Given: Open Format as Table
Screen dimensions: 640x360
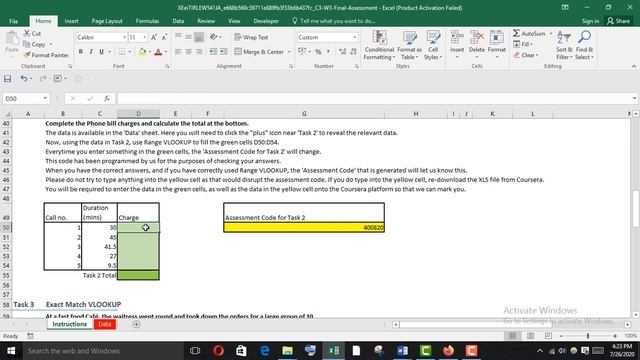Looking at the screenshot, I should (x=409, y=45).
